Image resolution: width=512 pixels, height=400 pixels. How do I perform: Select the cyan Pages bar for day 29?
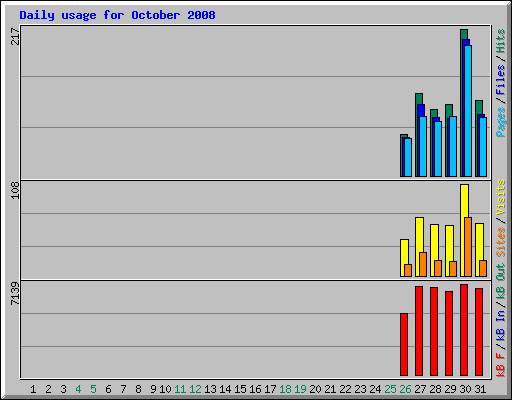pyautogui.click(x=453, y=146)
